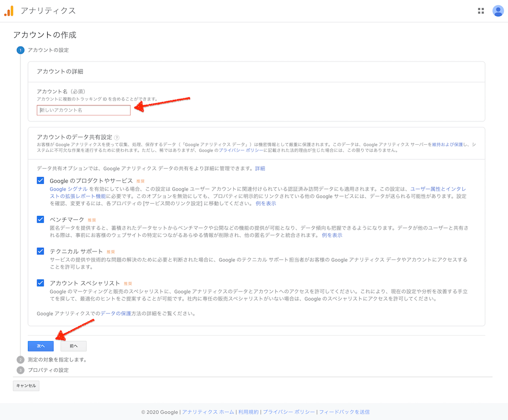Image resolution: width=508 pixels, height=420 pixels.
Task: Click the help icon beside データ共有設定
Action: click(117, 137)
